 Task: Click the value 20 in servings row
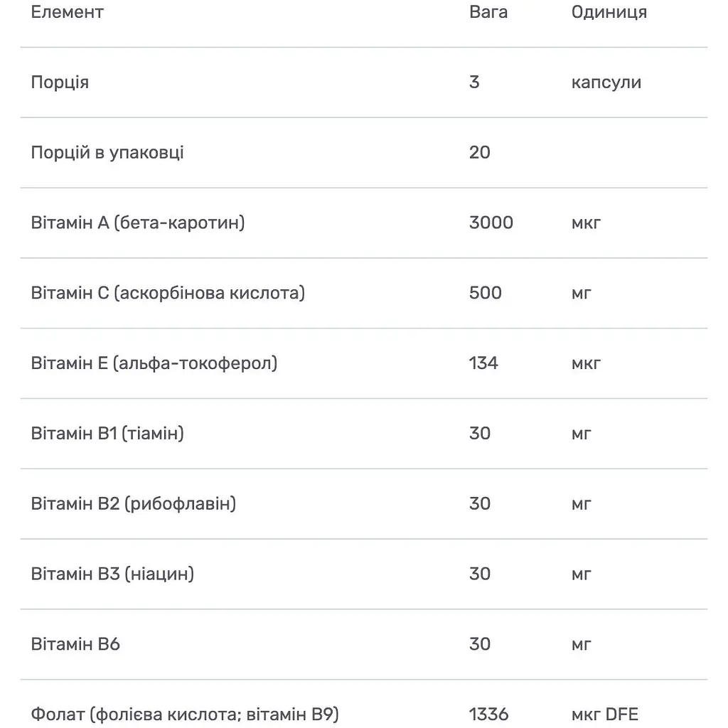click(x=480, y=152)
